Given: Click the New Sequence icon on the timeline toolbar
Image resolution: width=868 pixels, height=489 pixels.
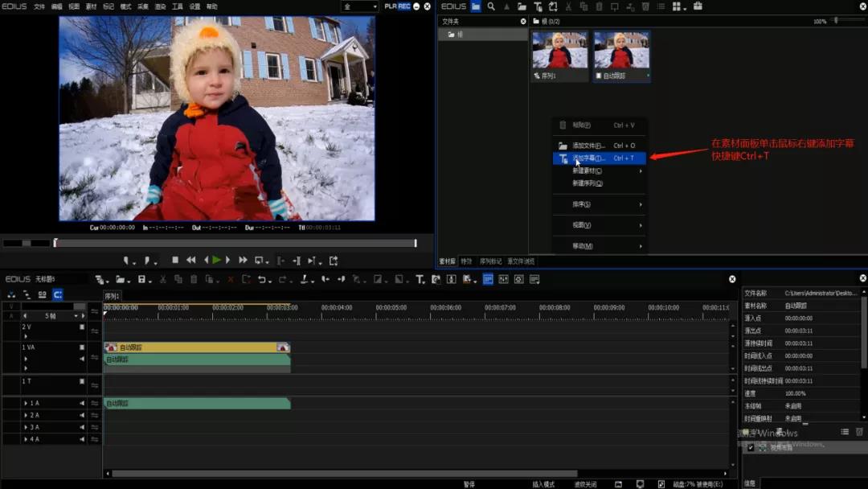Looking at the screenshot, I should (100, 280).
